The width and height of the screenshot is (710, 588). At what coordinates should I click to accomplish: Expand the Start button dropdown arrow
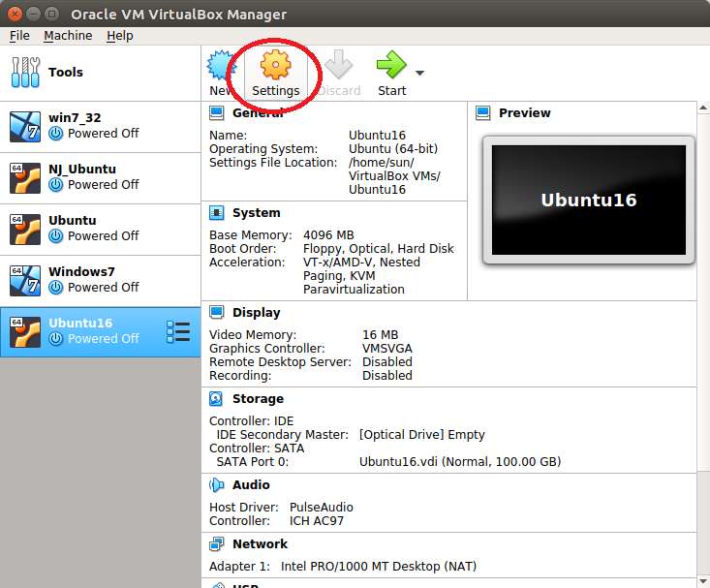[x=419, y=73]
